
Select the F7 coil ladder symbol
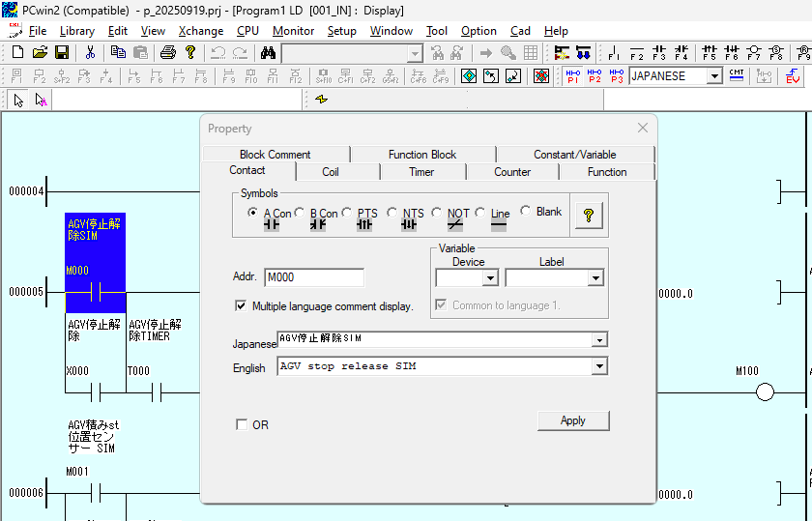click(x=754, y=52)
